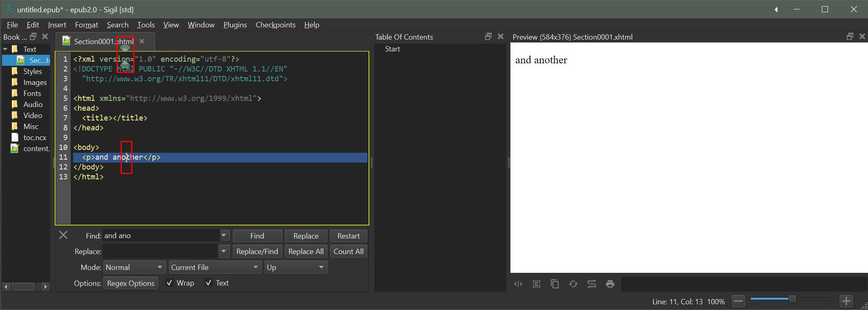Collapse the Text folder in Book Browser
The height and width of the screenshot is (310, 868).
coord(5,49)
